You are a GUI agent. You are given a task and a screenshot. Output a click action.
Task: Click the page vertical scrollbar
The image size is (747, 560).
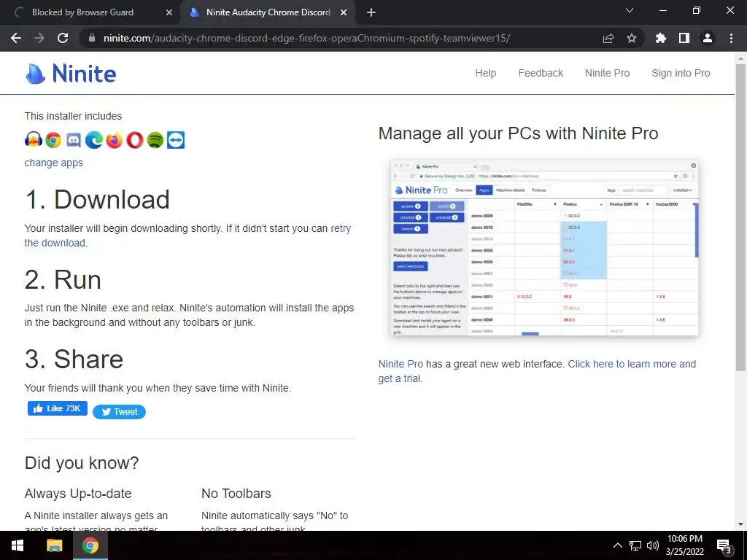click(740, 217)
